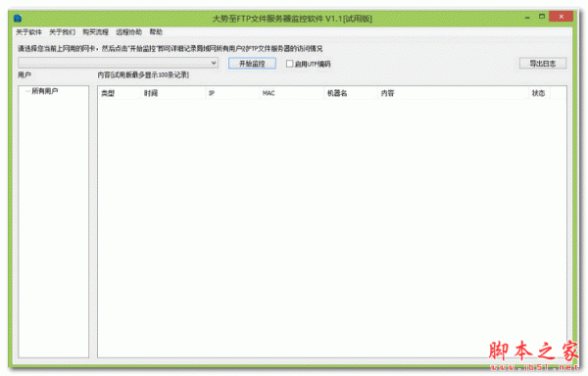Image resolution: width=588 pixels, height=376 pixels.
Task: Open the 远程协助 menu
Action: click(129, 32)
